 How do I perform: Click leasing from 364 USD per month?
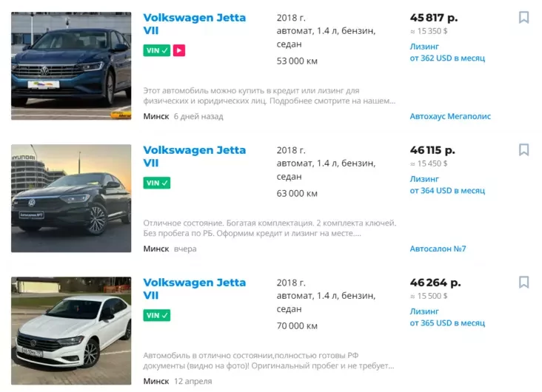click(447, 185)
